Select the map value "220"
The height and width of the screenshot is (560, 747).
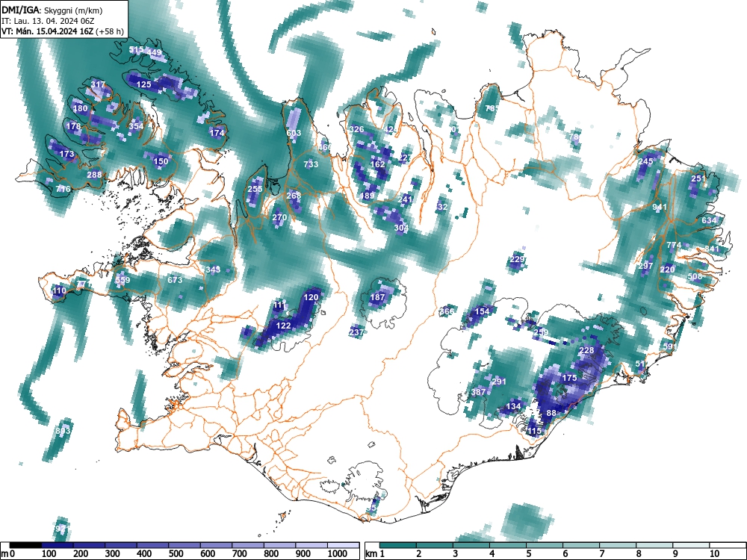pos(667,270)
